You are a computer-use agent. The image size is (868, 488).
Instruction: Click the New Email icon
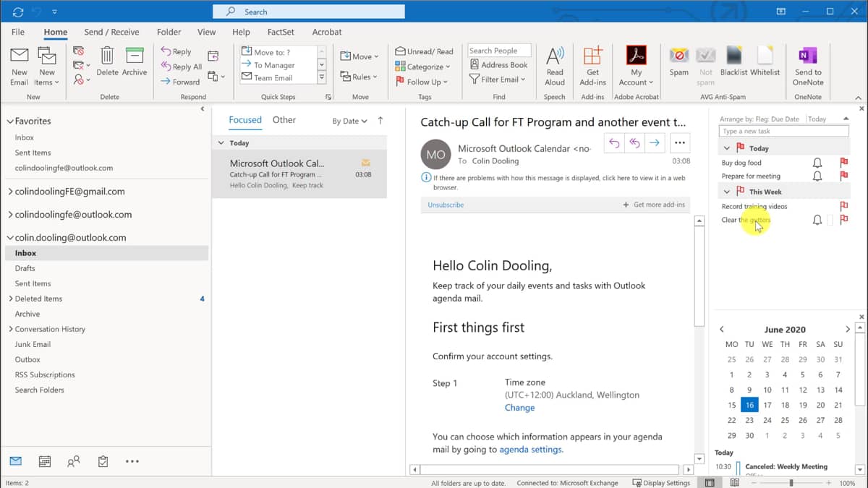(20, 66)
